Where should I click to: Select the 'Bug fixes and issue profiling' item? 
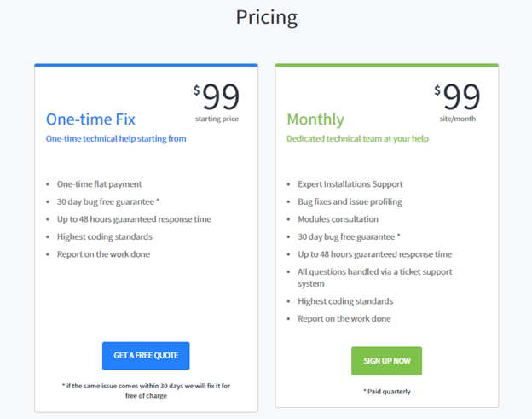(x=350, y=201)
